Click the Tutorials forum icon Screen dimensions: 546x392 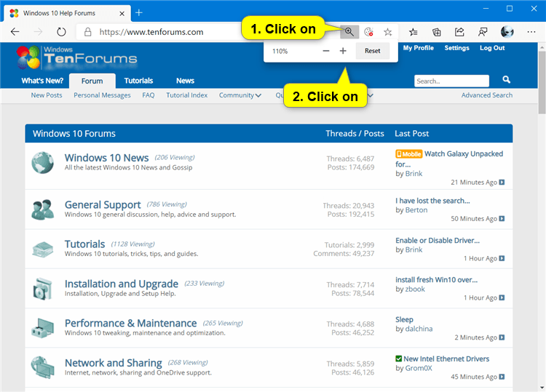click(x=42, y=249)
